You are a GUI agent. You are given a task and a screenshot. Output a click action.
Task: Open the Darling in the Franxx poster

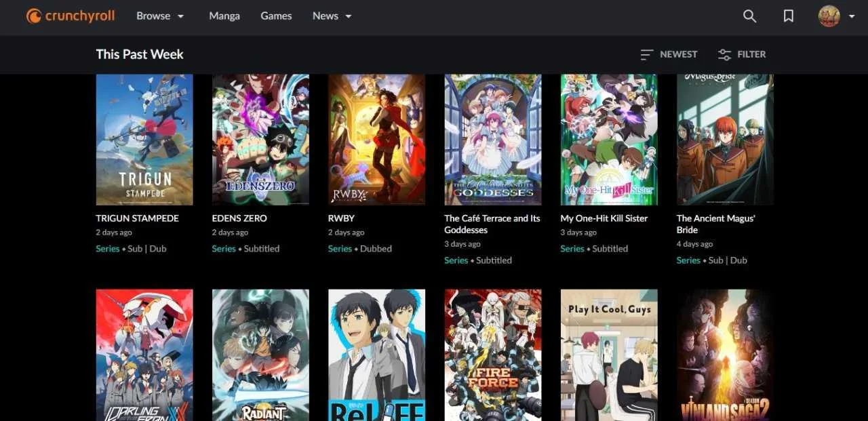144,355
